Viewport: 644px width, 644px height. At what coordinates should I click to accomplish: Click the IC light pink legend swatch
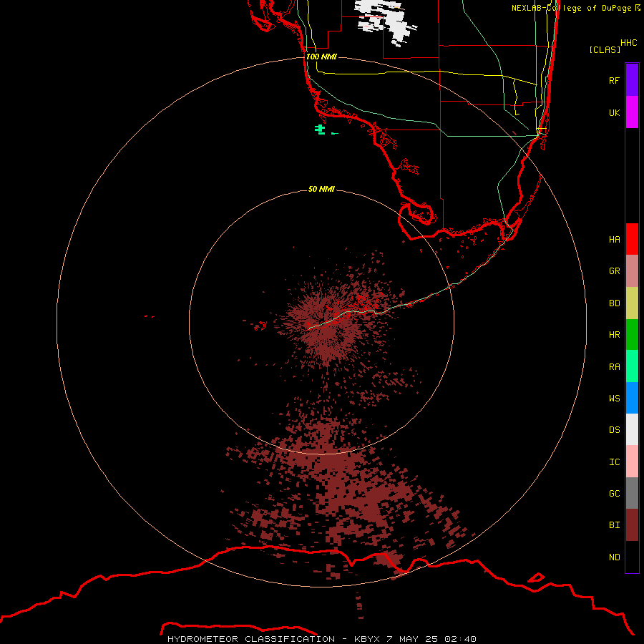(x=632, y=462)
